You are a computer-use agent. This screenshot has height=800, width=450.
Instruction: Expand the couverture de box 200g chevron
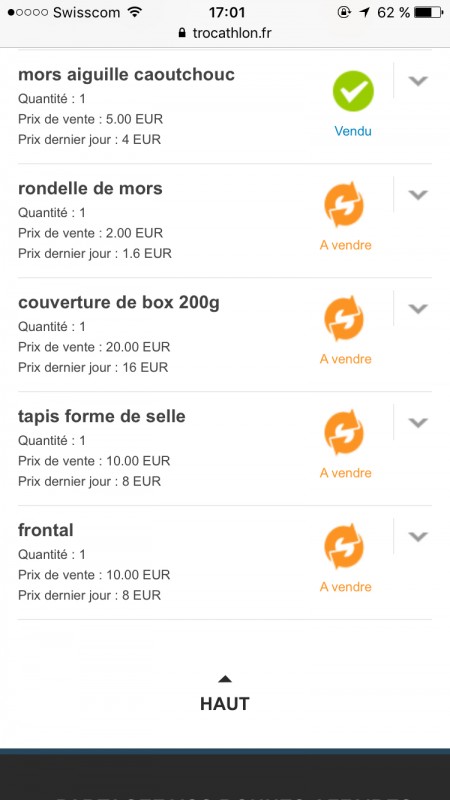pos(418,309)
